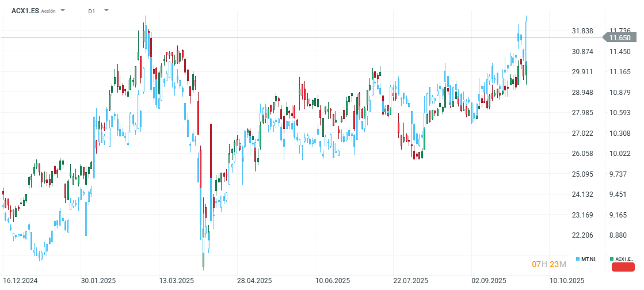Screen dimensions: 644x290
Task: Select the 02.09.2025 time axis label
Action: (x=489, y=280)
